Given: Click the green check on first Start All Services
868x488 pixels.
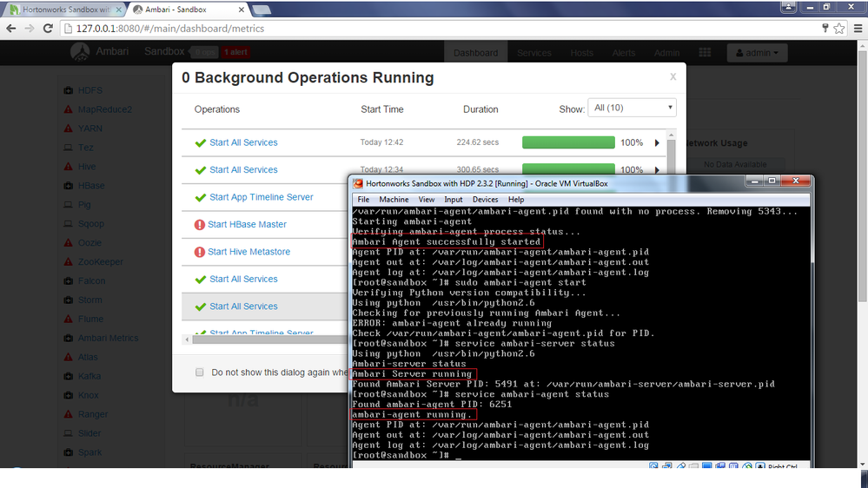Looking at the screenshot, I should 201,142.
